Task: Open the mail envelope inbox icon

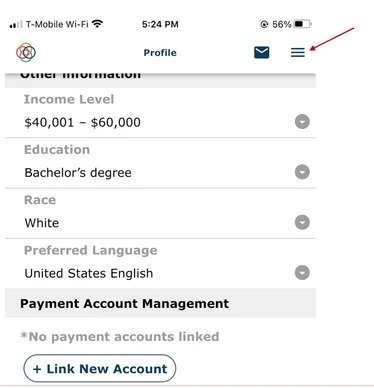Action: tap(262, 52)
